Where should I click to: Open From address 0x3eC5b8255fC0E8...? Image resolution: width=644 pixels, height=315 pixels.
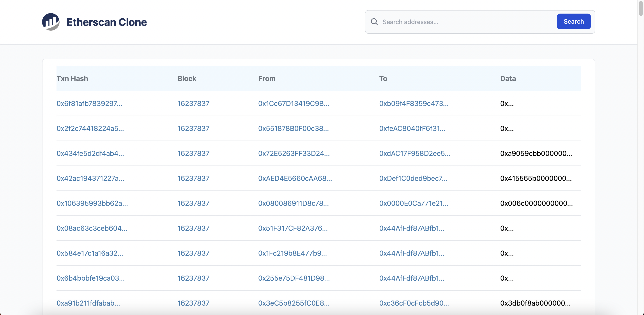[294, 303]
